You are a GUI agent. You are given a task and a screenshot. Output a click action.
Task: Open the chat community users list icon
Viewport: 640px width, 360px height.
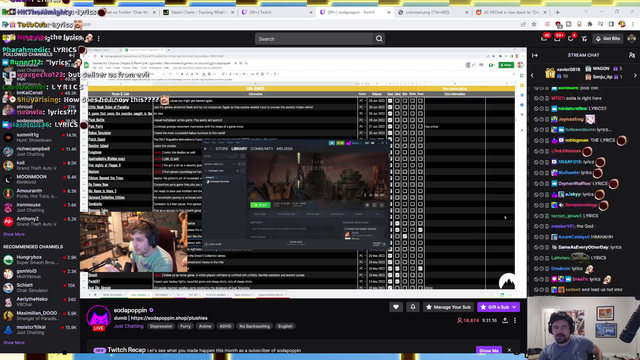coord(632,55)
